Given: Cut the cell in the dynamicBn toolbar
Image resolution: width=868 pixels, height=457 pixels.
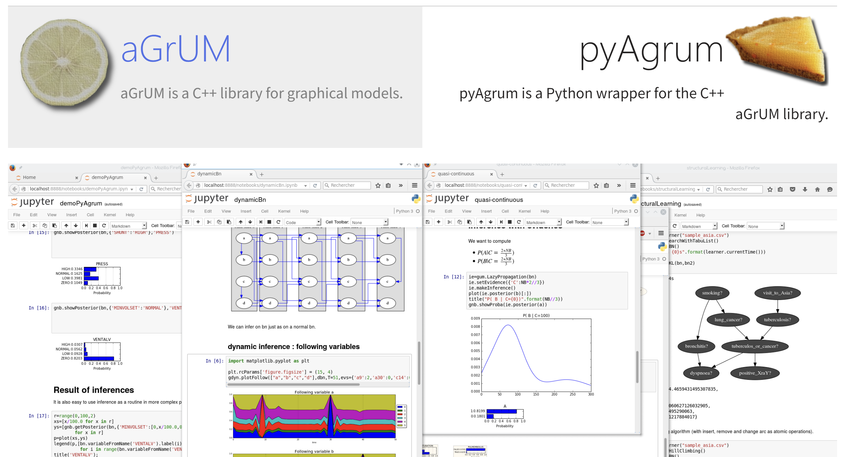Looking at the screenshot, I should [209, 222].
